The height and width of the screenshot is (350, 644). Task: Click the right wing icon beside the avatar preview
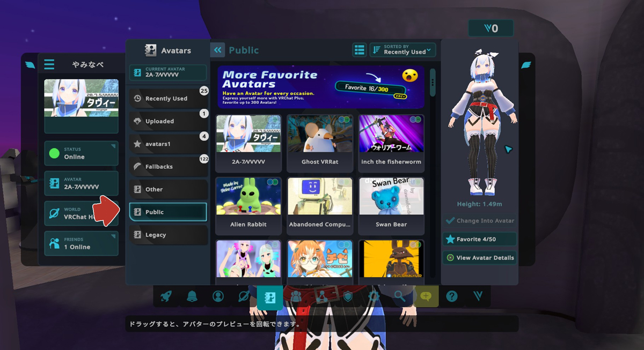526,65
